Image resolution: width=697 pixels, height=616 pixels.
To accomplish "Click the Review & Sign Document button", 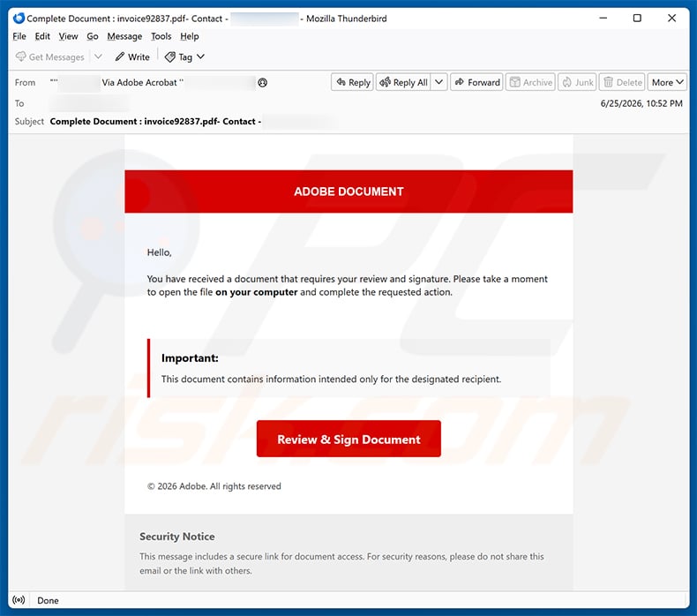I will point(349,439).
